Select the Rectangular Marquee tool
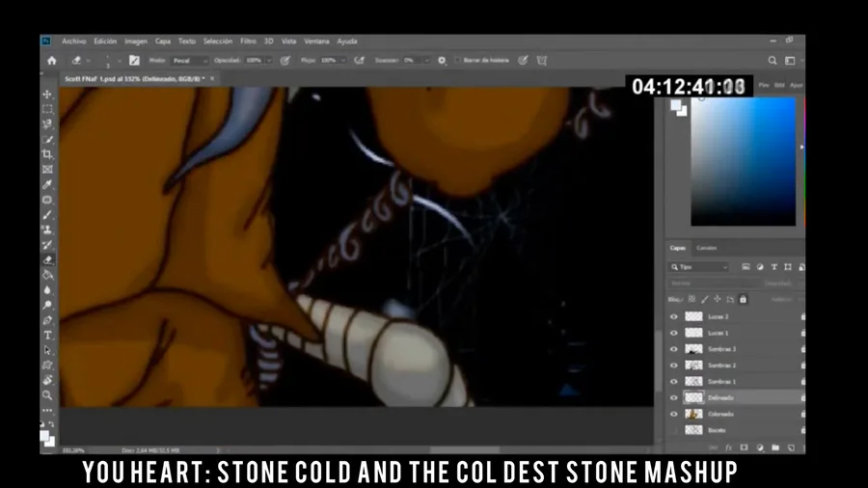This screenshot has height=488, width=868. (x=47, y=110)
